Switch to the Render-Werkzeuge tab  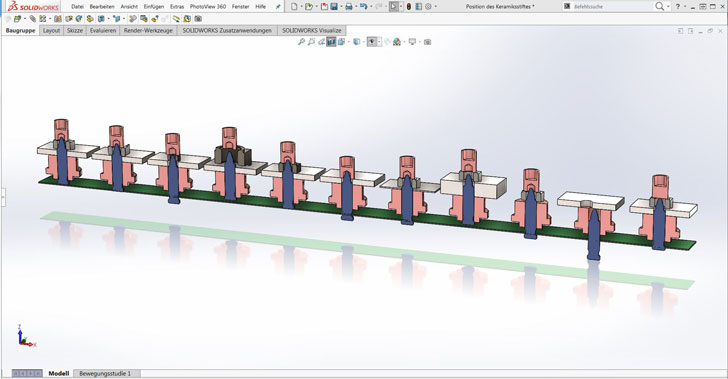[148, 30]
